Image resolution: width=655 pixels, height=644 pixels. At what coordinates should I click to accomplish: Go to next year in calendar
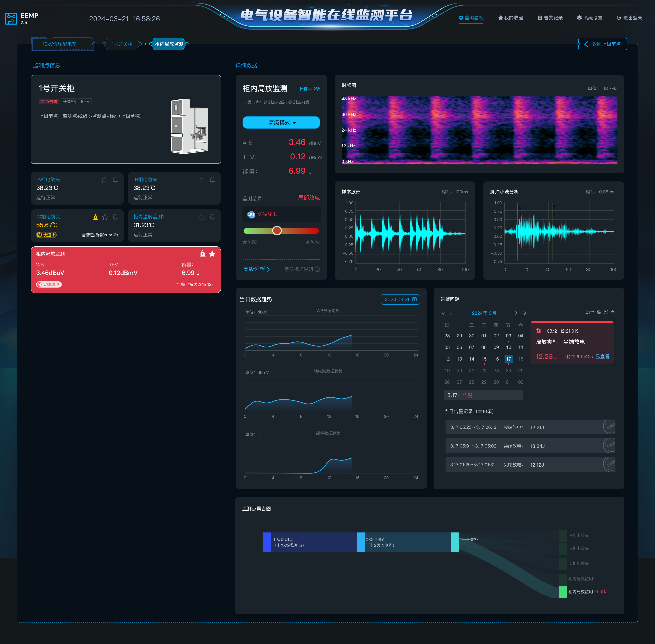pyautogui.click(x=524, y=313)
